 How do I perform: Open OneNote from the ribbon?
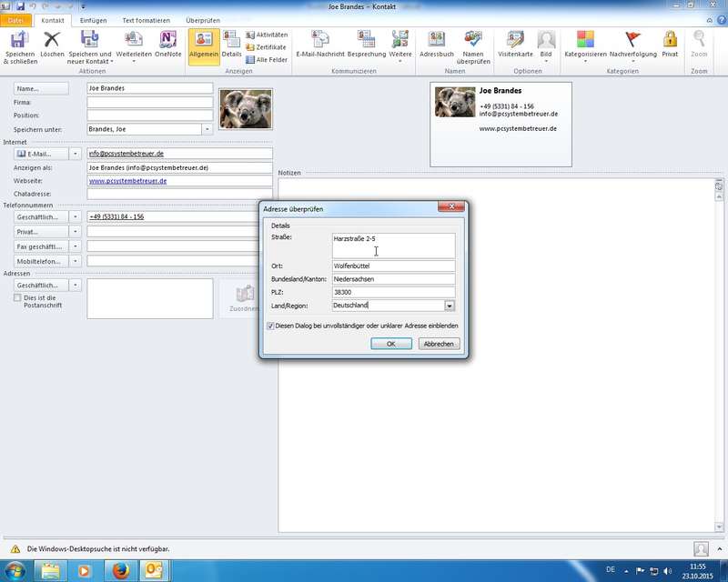pyautogui.click(x=167, y=40)
